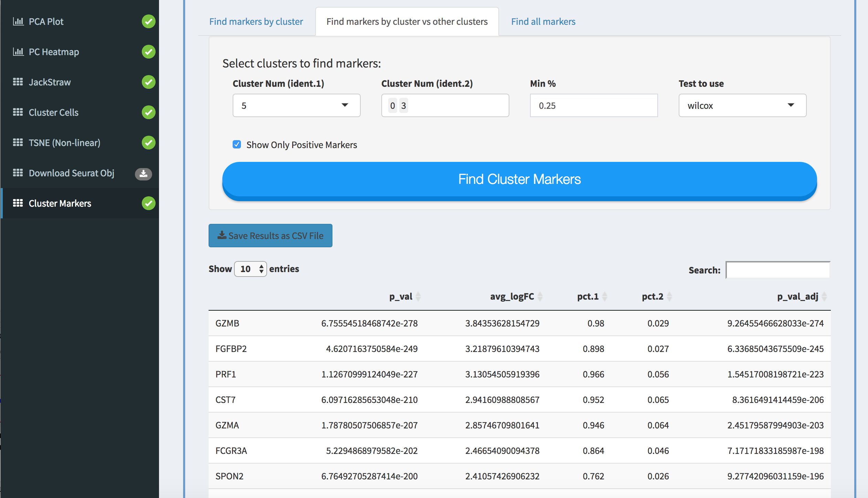The height and width of the screenshot is (498, 868).
Task: Click the download icon beside Download Seurat Obj
Action: (144, 174)
